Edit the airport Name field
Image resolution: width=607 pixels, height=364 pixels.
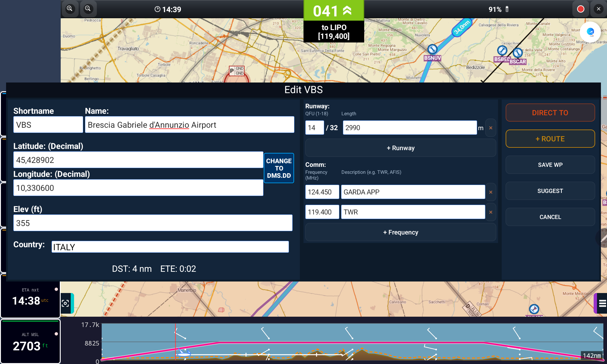[x=189, y=125]
